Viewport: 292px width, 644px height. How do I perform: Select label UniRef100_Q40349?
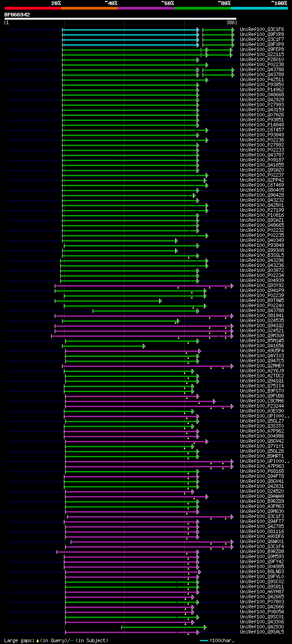click(x=262, y=241)
